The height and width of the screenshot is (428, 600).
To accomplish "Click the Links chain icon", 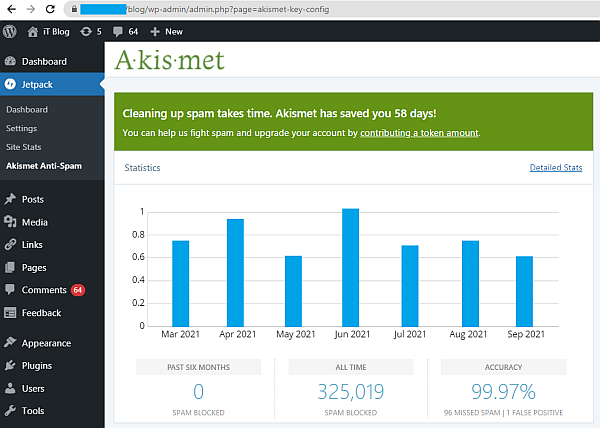I will coord(10,244).
